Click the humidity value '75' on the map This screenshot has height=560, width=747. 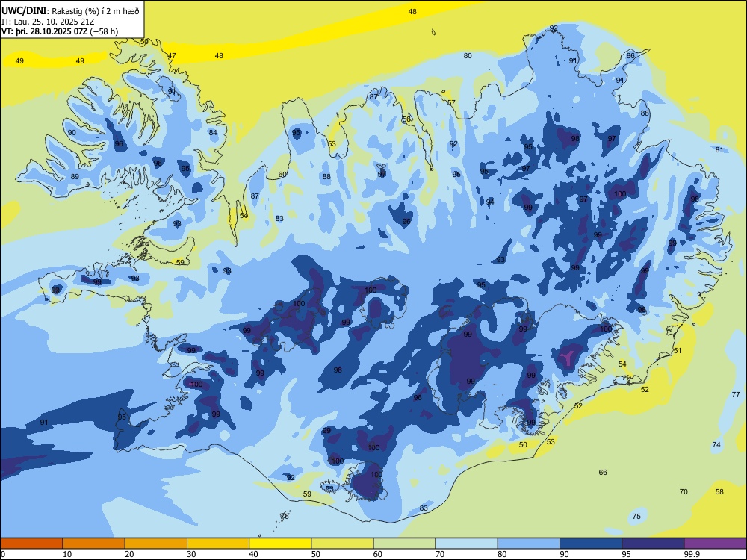(x=636, y=517)
